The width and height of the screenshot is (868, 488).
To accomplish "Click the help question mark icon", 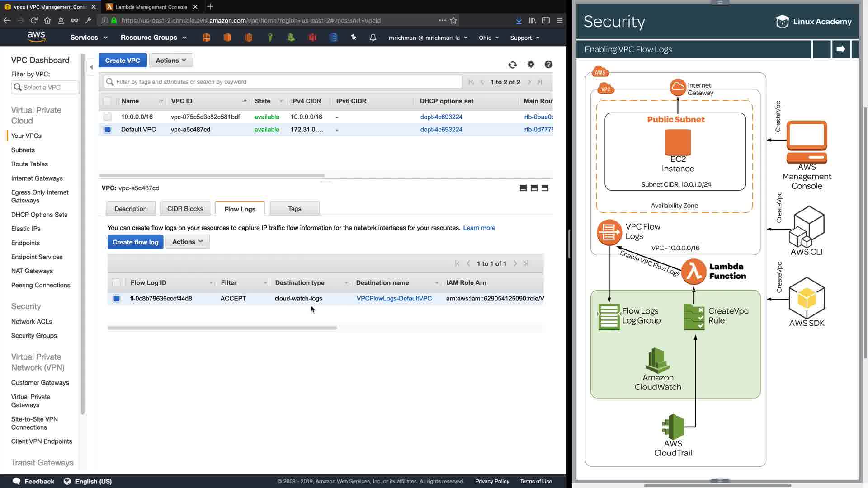I will (x=548, y=65).
